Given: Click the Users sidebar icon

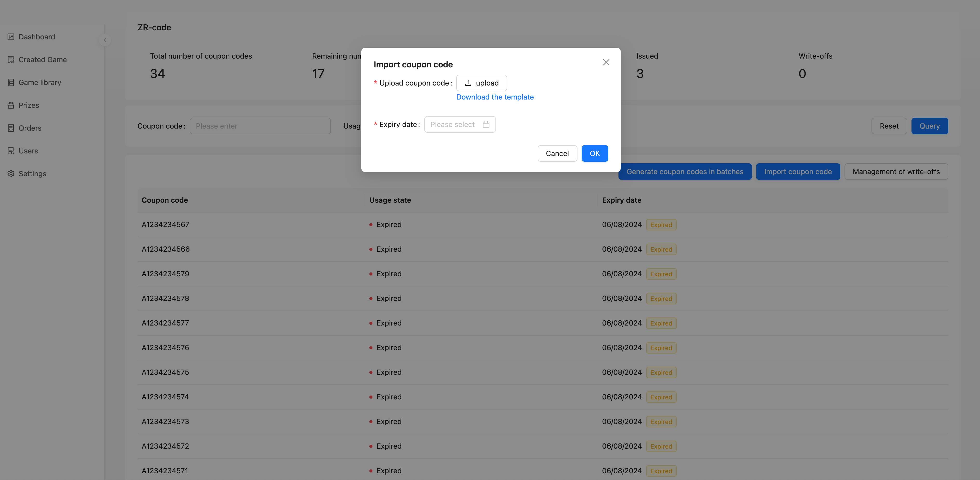Looking at the screenshot, I should pos(11,151).
